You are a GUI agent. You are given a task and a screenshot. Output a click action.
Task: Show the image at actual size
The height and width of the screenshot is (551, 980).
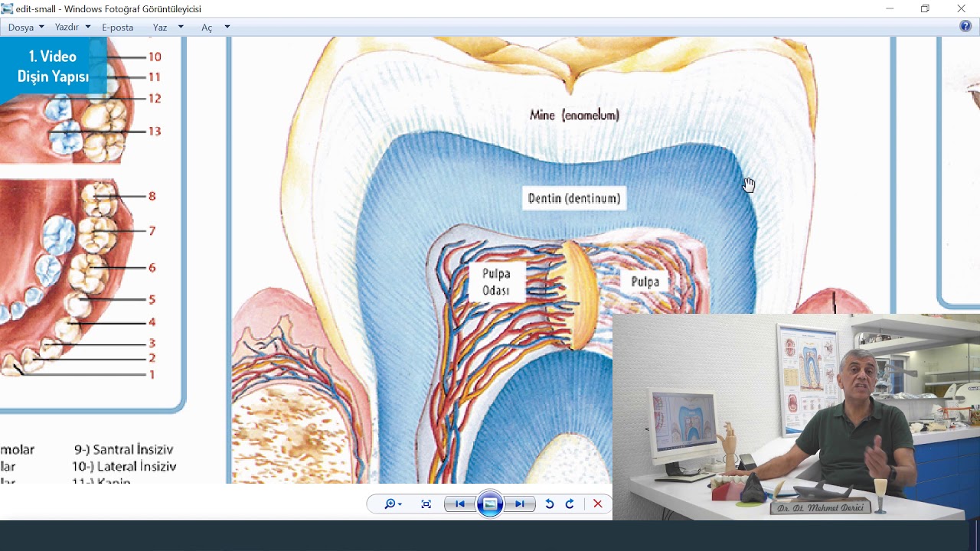pyautogui.click(x=426, y=504)
